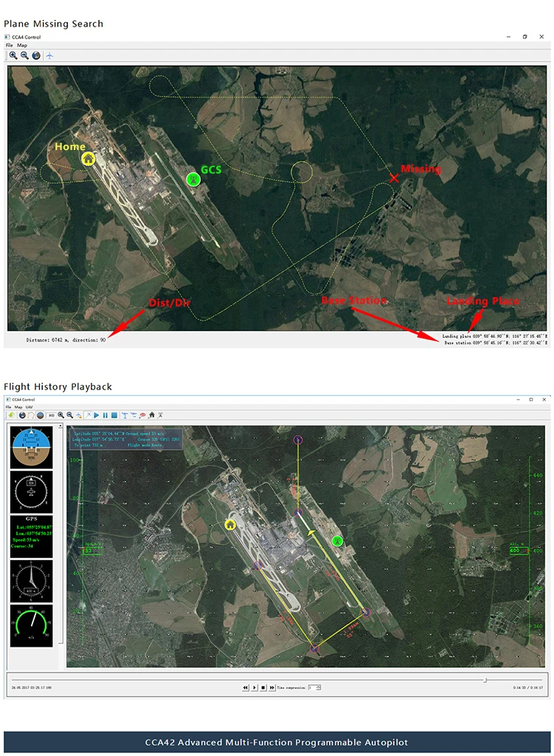
Task: Open Map menu in the playback window
Action: point(18,407)
